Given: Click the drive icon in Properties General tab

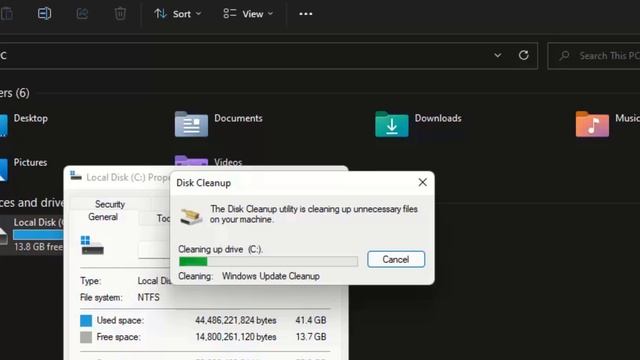Looking at the screenshot, I should pos(92,245).
